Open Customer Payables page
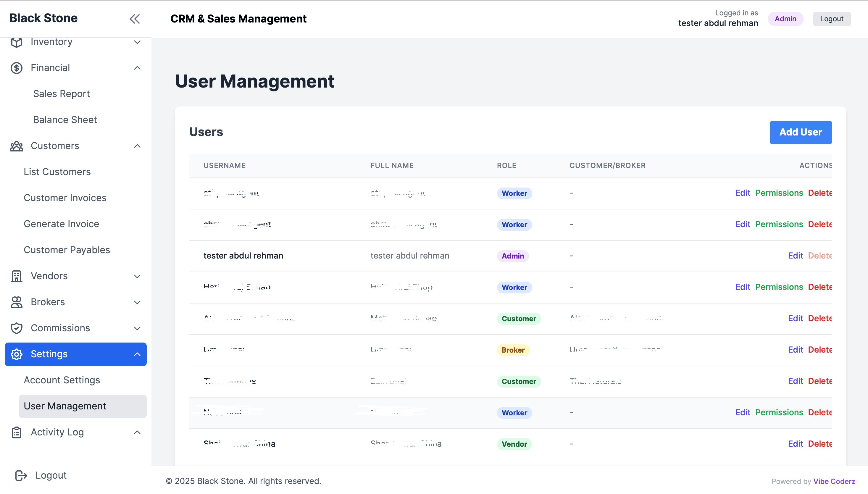Image resolution: width=868 pixels, height=494 pixels. coord(67,250)
